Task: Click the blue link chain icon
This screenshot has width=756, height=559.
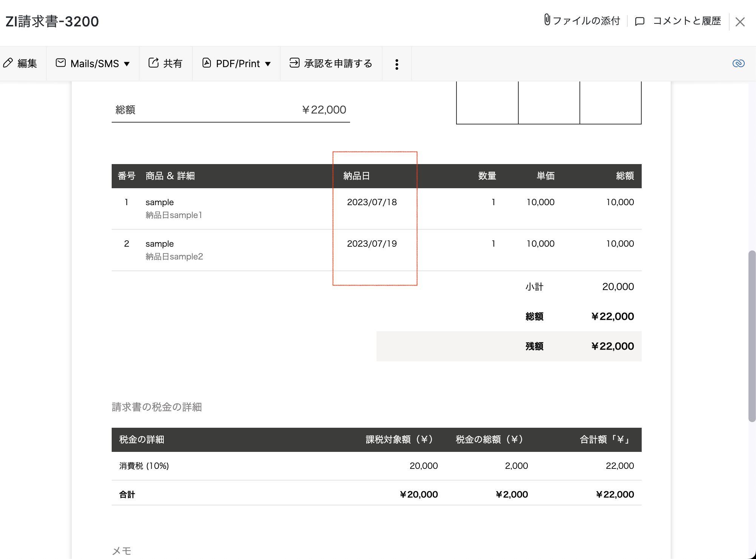Action: pos(738,63)
